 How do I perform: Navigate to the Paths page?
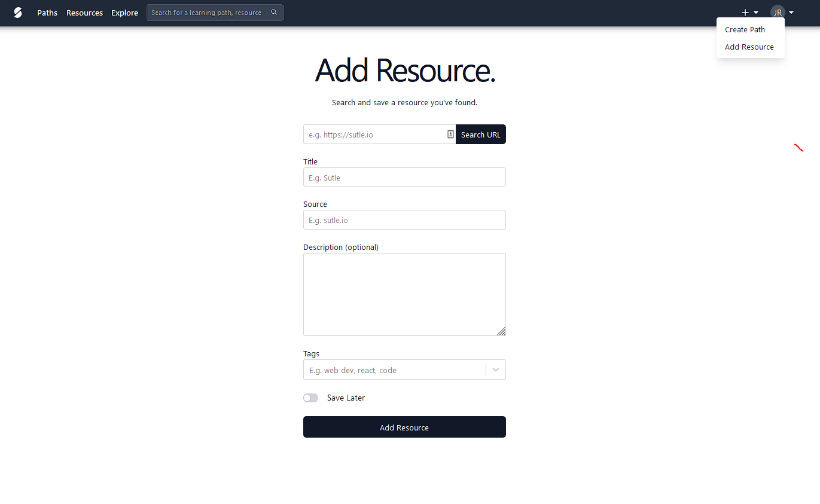47,12
